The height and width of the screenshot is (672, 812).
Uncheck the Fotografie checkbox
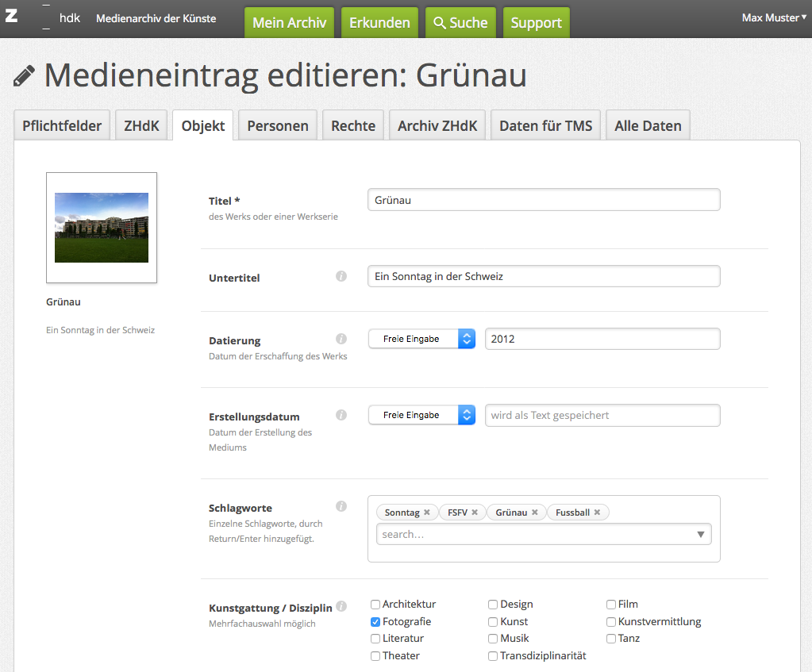click(376, 622)
